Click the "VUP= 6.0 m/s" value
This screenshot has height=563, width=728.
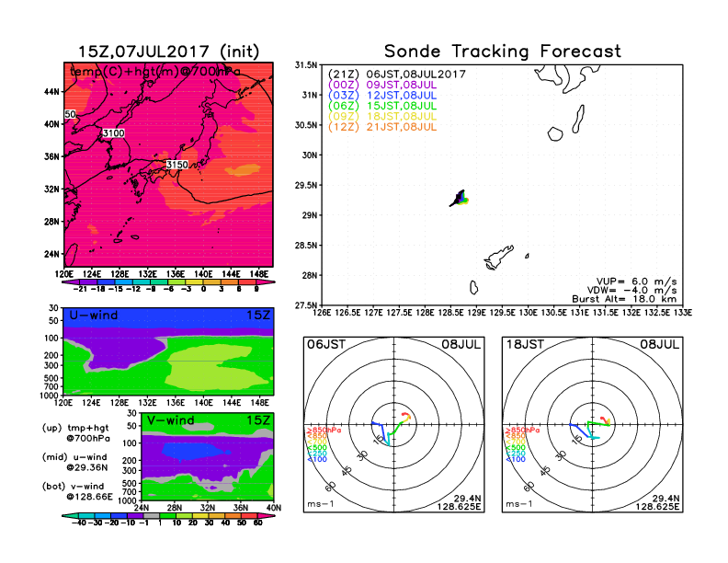[x=636, y=281]
